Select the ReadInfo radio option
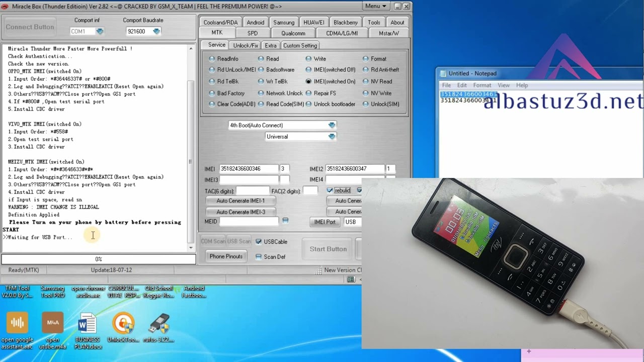This screenshot has height=362, width=644. [212, 59]
